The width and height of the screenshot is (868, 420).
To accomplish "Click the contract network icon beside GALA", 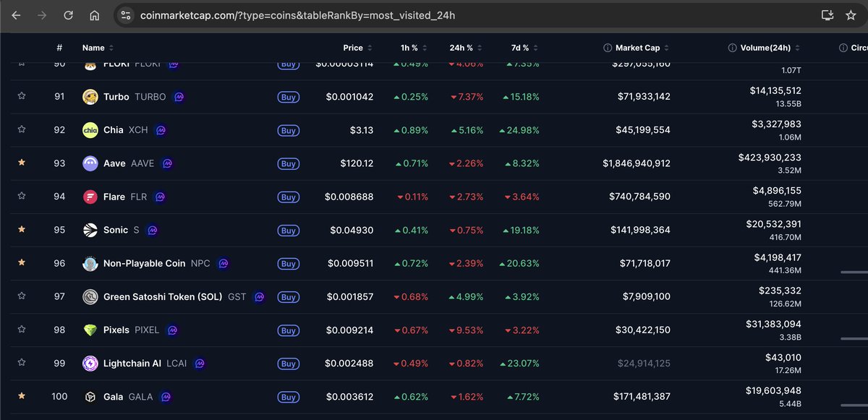I will click(x=166, y=397).
